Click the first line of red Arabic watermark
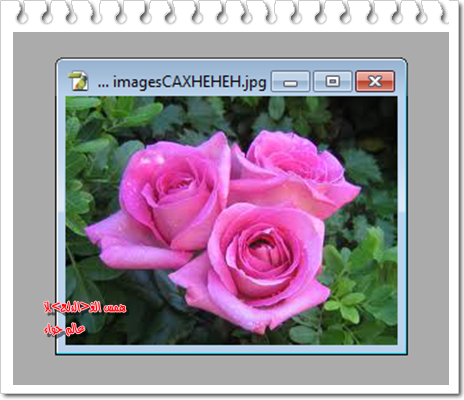Screen dimensions: 464x400 [x=85, y=307]
